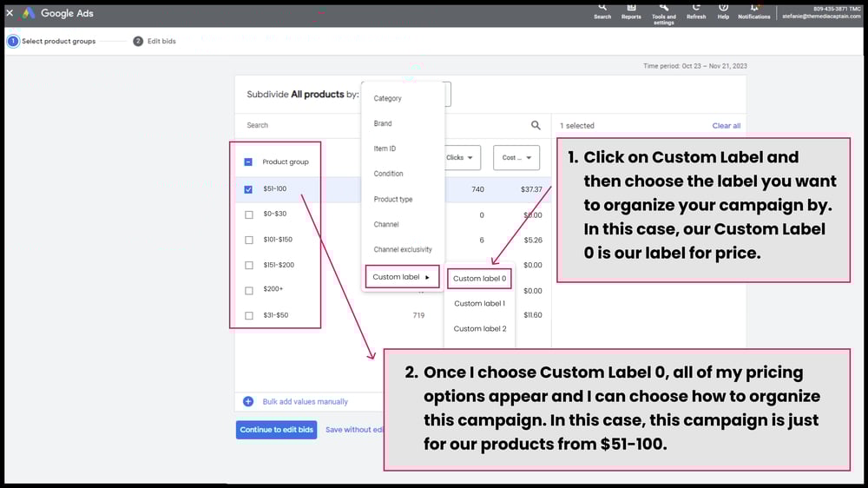Select Custom label 2
Image resolution: width=868 pixels, height=488 pixels.
pos(480,328)
